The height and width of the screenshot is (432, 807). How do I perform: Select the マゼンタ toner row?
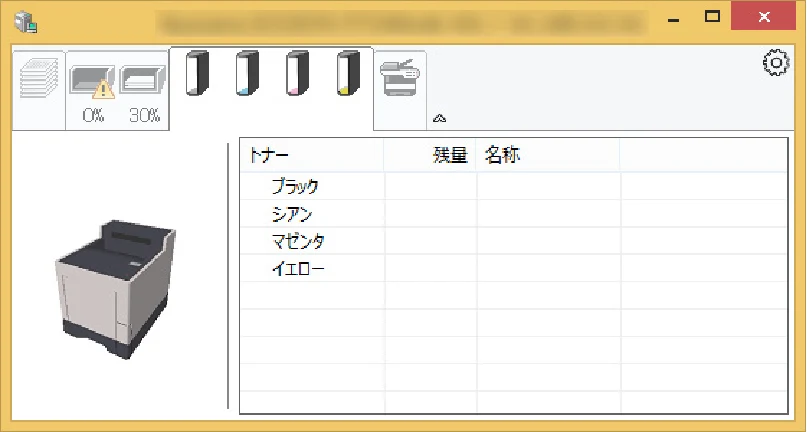[514, 241]
